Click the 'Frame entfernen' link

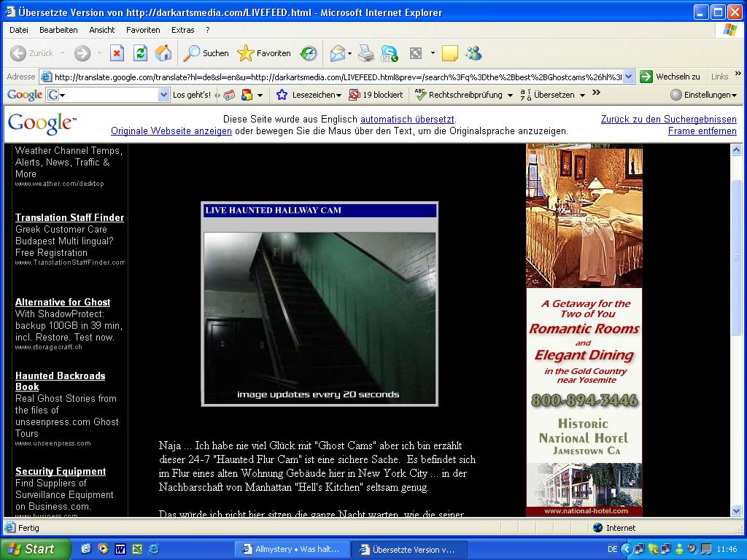pos(703,131)
